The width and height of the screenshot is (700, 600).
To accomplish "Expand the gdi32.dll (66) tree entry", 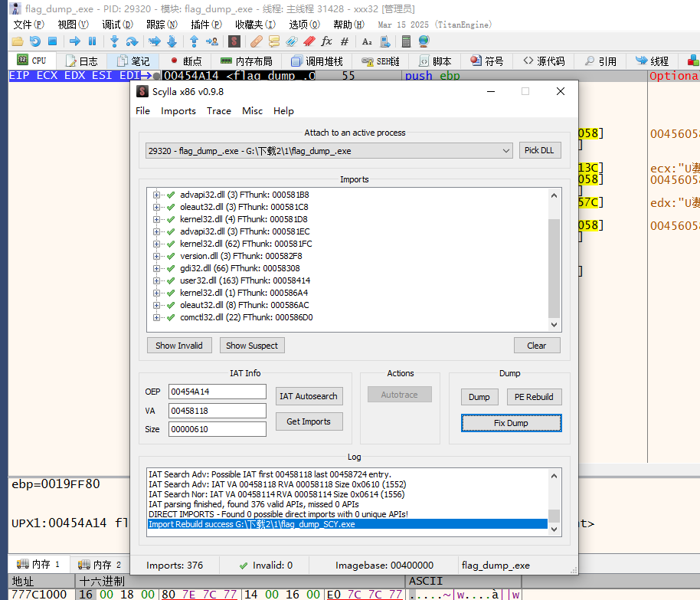I will click(157, 268).
